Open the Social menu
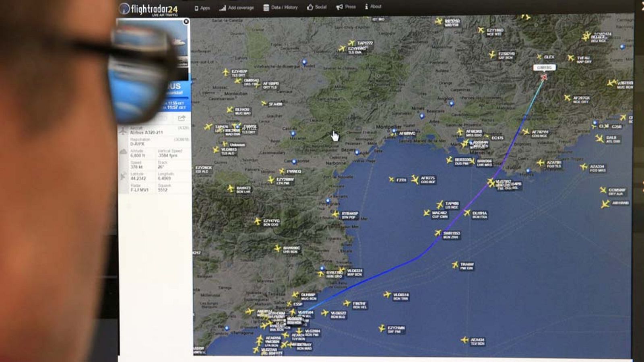Viewport: 644px width, 362px height. coord(318,7)
